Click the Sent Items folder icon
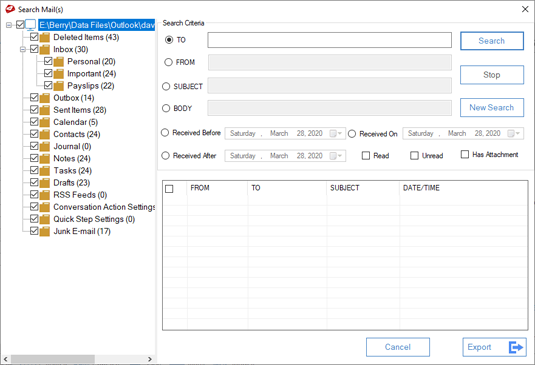Viewport: 535px width, 366px height. [45, 110]
